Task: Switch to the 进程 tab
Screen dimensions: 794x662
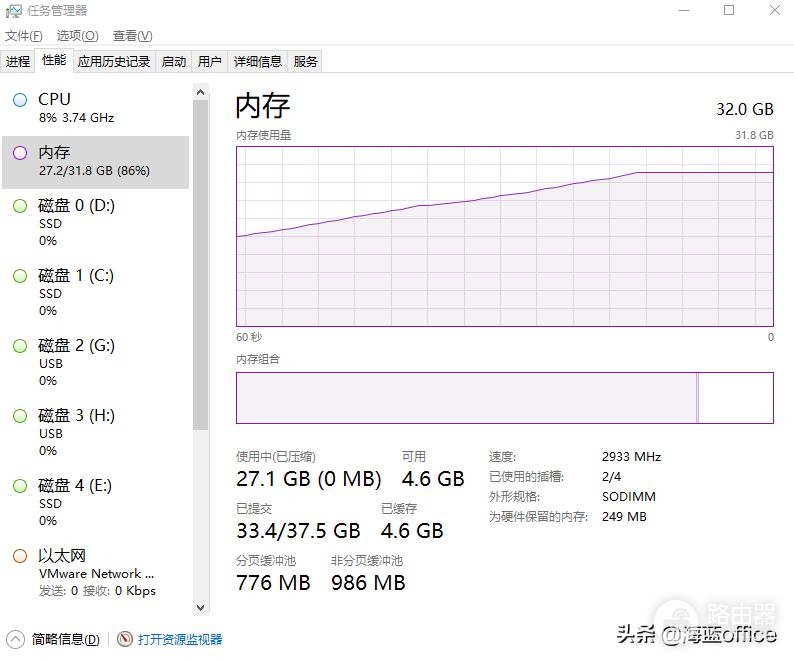Action: (x=18, y=62)
